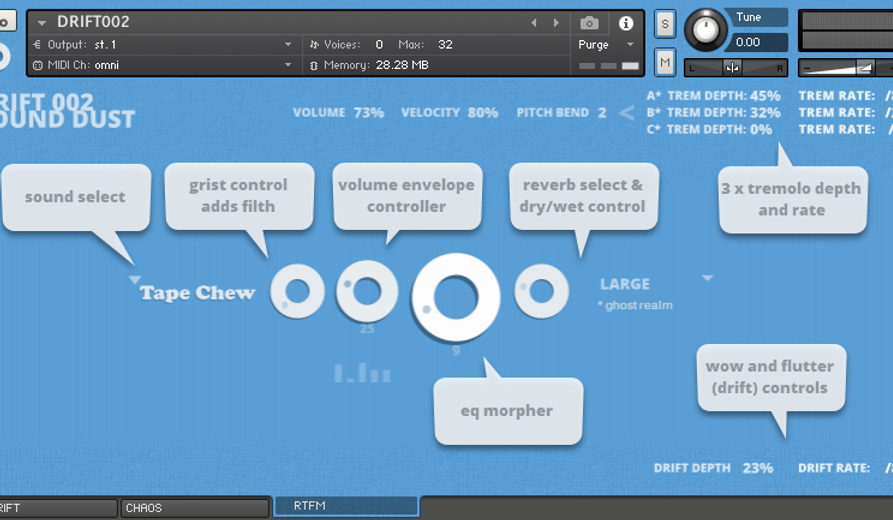
Task: Go to the previous instrument preset arrow
Action: (534, 23)
